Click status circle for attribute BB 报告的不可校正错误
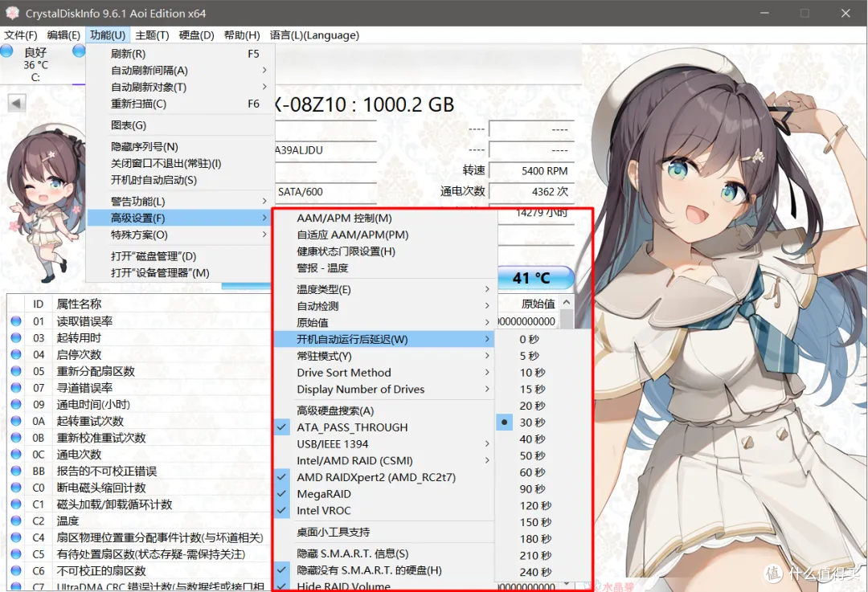This screenshot has width=868, height=592. tap(16, 471)
